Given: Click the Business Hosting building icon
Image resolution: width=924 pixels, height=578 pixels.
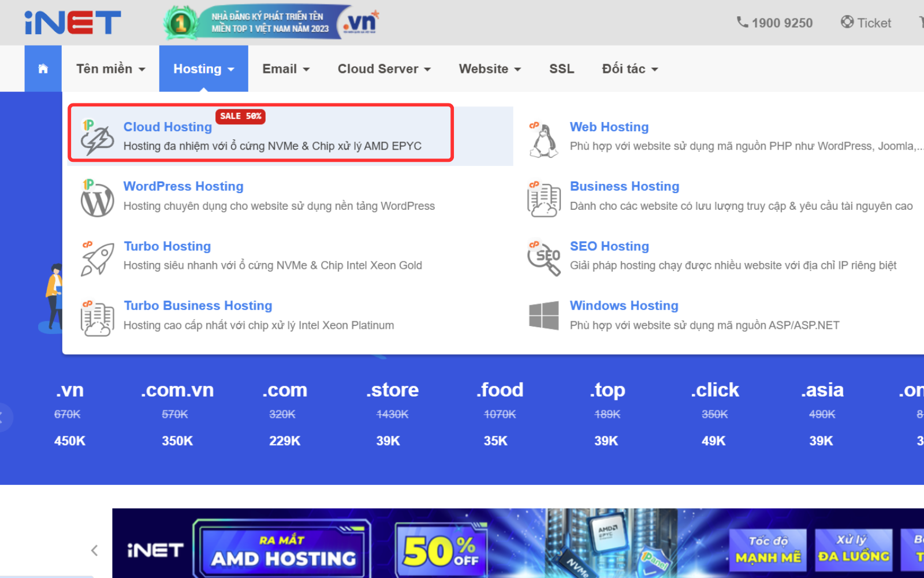Looking at the screenshot, I should tap(543, 199).
